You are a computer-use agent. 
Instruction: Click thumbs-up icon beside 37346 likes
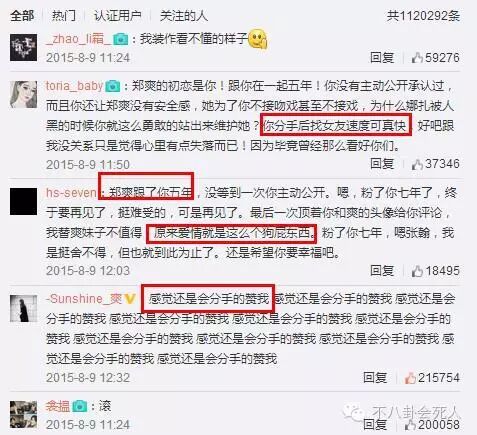(417, 164)
